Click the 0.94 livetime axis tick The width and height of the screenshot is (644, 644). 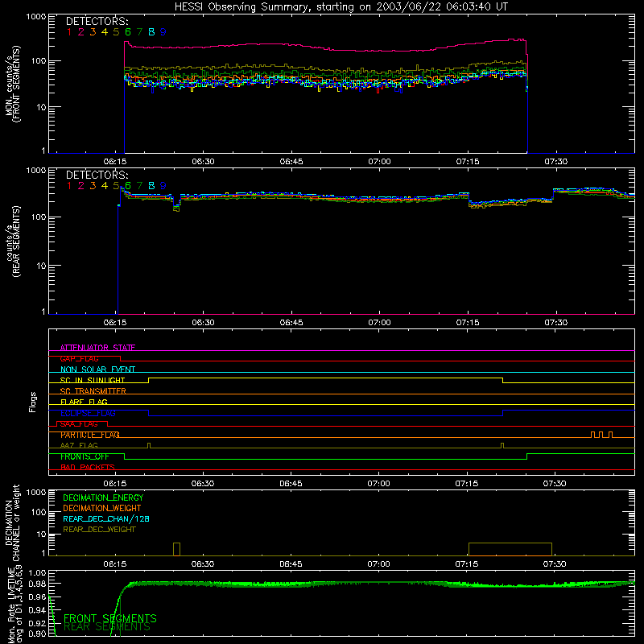pyautogui.click(x=38, y=610)
